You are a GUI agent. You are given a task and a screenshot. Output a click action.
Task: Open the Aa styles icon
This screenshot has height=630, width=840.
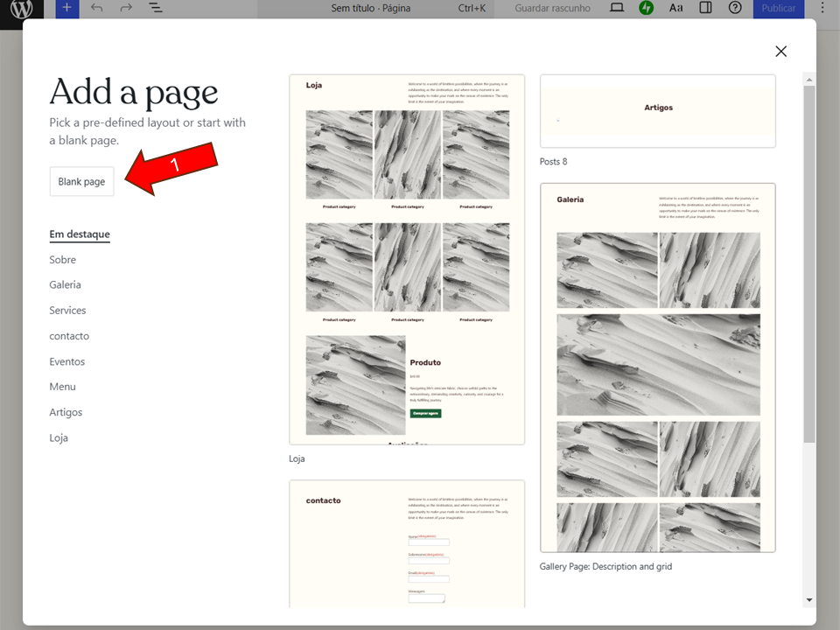(x=675, y=9)
